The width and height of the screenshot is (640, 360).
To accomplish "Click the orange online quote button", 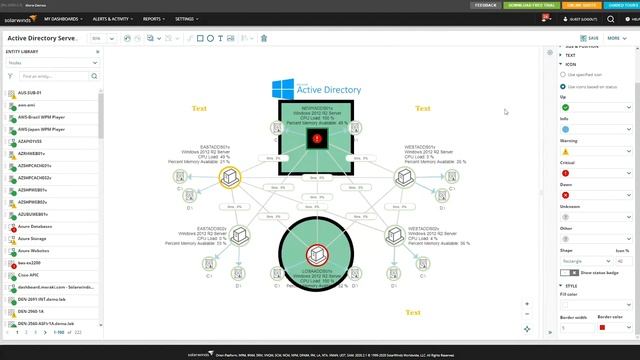I will [582, 5].
